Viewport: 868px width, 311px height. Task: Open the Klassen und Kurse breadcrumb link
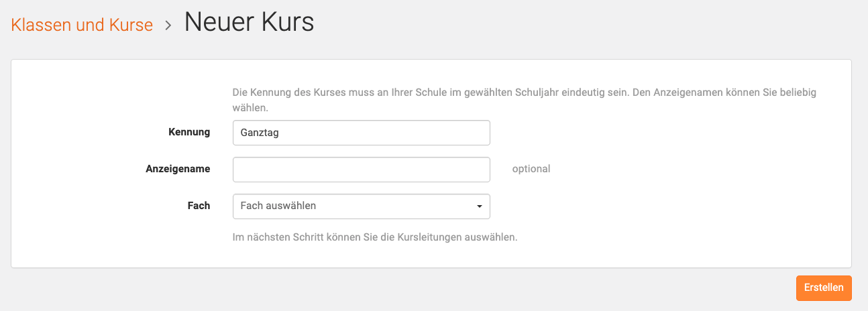tap(82, 25)
